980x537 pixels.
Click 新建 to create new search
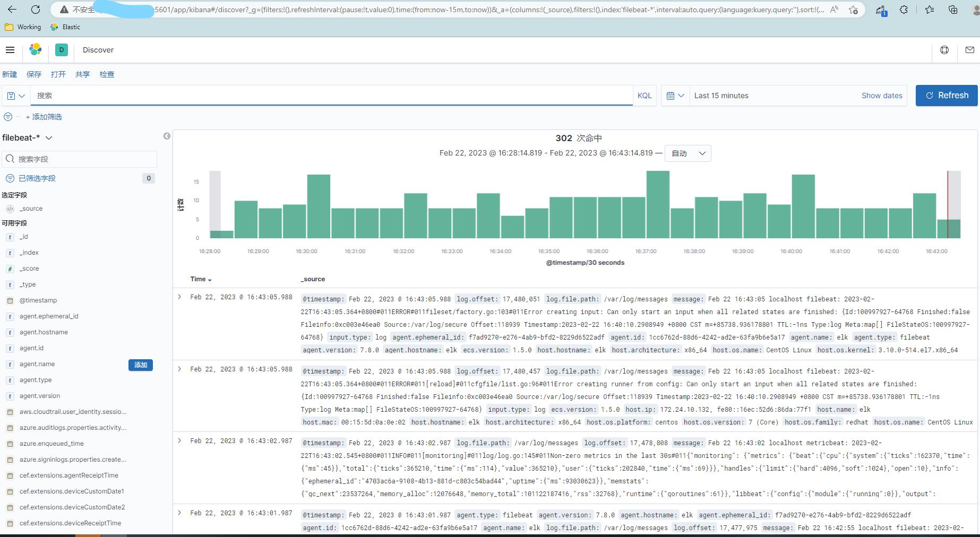[10, 74]
